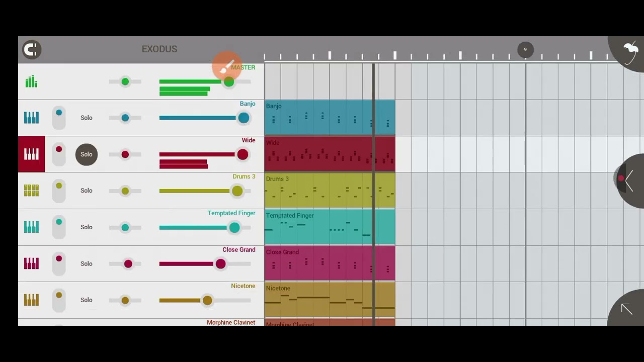Mute the Drums 3 track

[x=59, y=191]
